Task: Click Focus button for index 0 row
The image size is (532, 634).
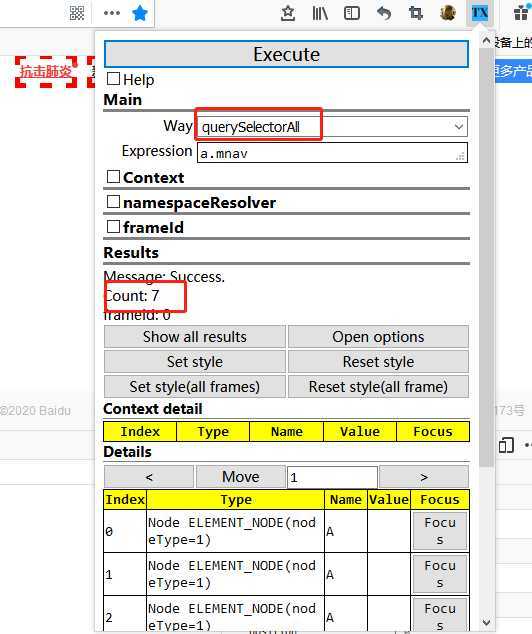Action: point(440,531)
